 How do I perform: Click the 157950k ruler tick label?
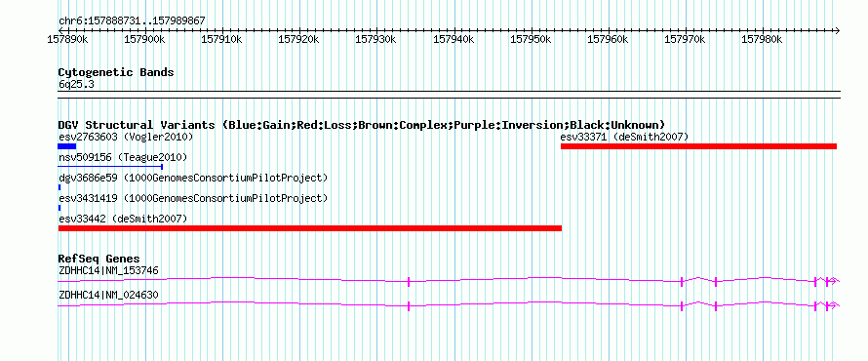pyautogui.click(x=531, y=39)
